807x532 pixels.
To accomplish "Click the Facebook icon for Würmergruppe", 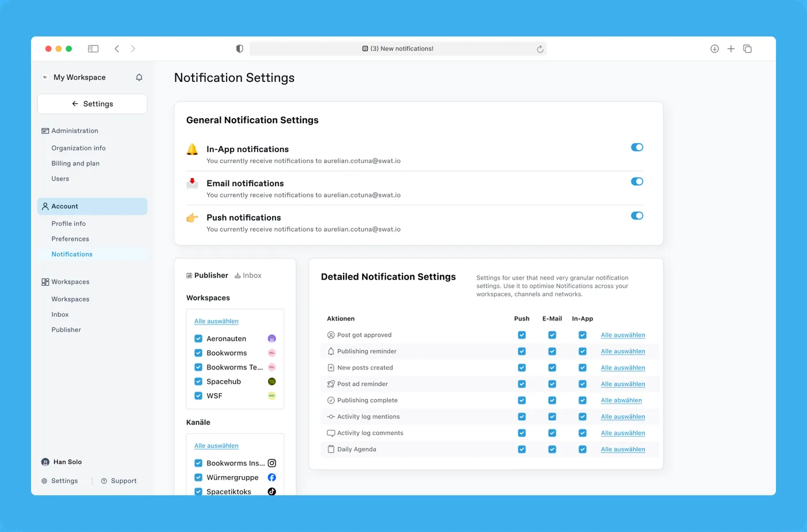I will tap(272, 478).
